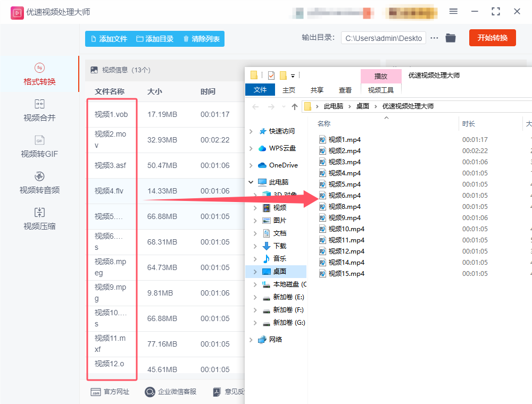This screenshot has width=532, height=404.
Task: Switch to the Explorer 查看 ribbon tab
Action: pyautogui.click(x=345, y=90)
